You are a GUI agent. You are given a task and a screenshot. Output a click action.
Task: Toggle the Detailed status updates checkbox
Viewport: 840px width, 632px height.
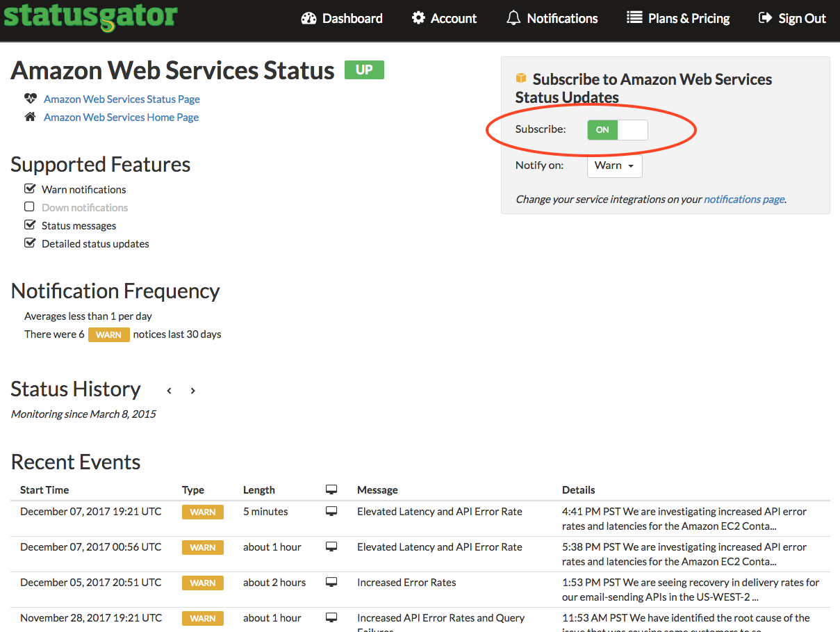click(29, 243)
